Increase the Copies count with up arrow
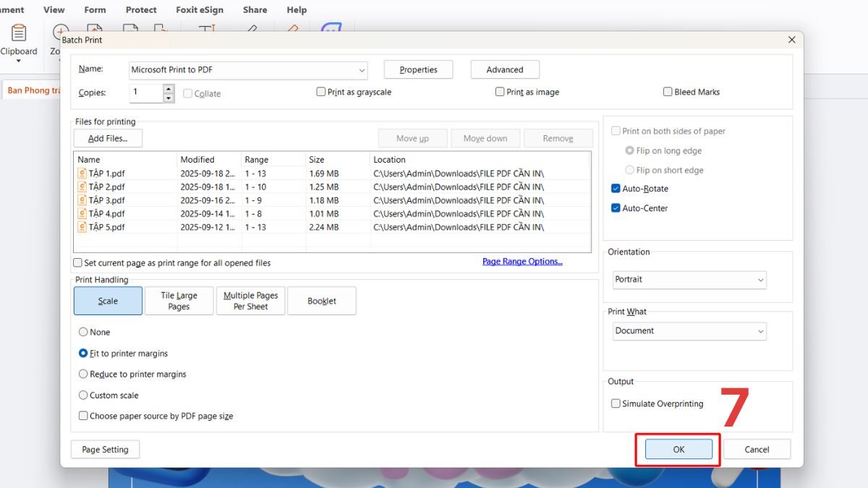 [169, 89]
